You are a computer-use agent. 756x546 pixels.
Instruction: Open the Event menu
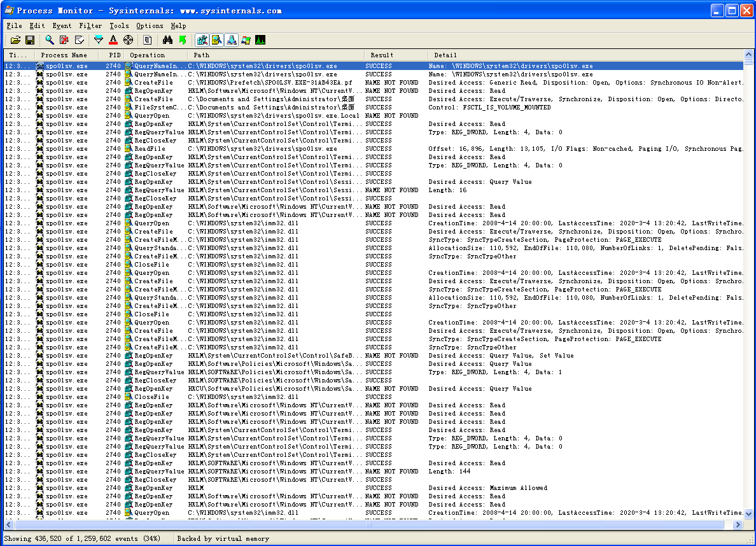tap(62, 25)
